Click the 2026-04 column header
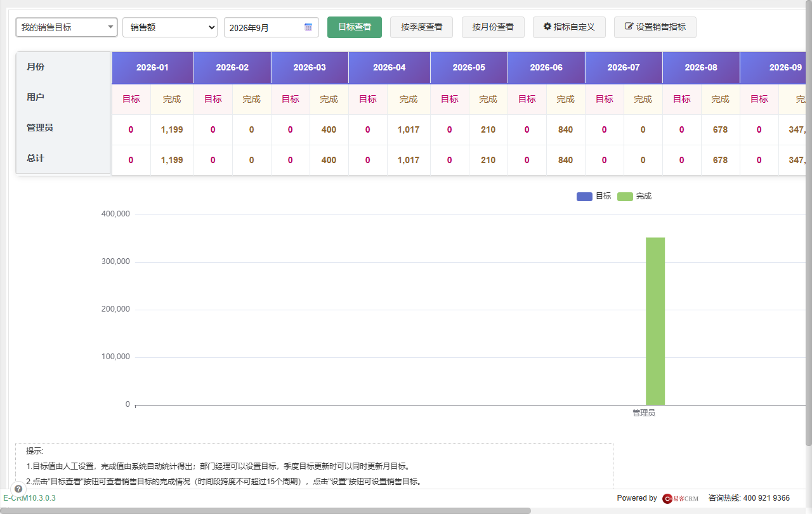The height and width of the screenshot is (514, 812). click(390, 67)
